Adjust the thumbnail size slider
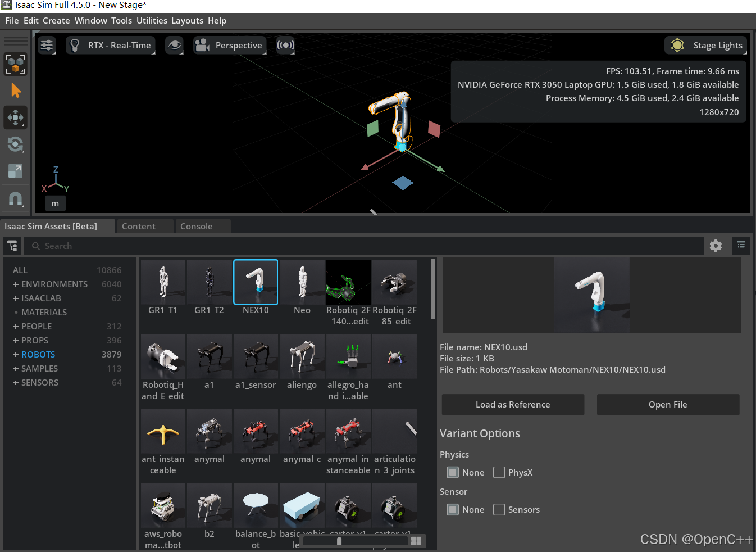 point(356,541)
